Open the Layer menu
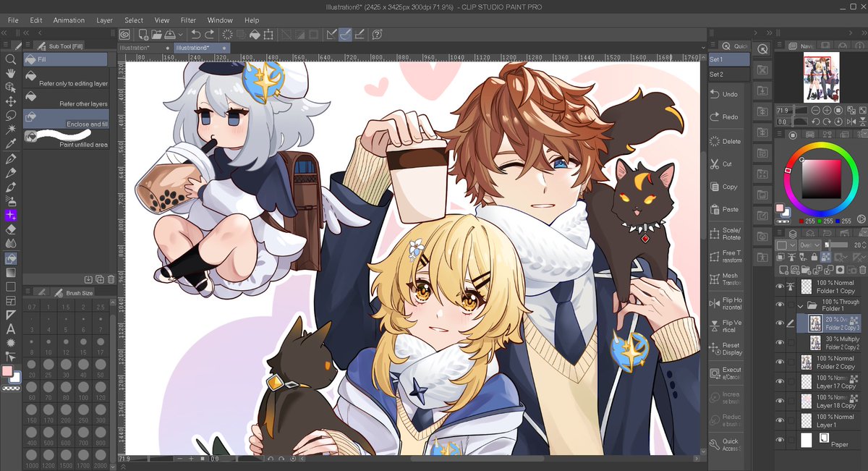The width and height of the screenshot is (868, 471). [x=105, y=20]
